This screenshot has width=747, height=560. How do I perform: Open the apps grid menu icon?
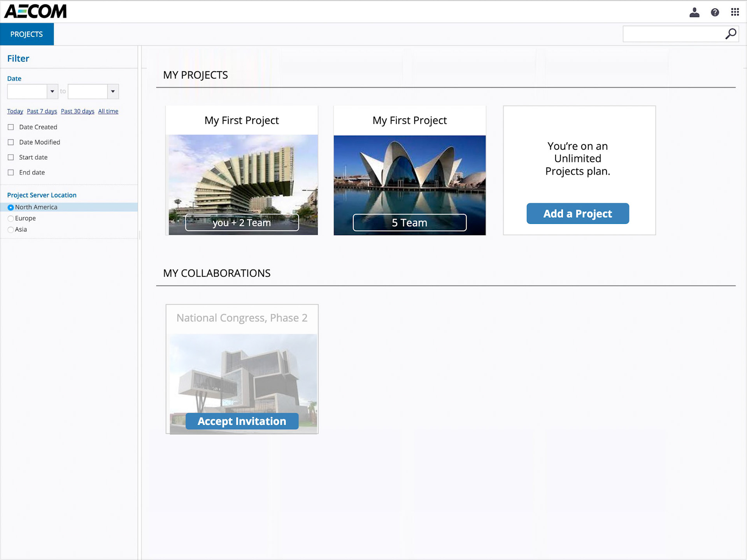(735, 12)
